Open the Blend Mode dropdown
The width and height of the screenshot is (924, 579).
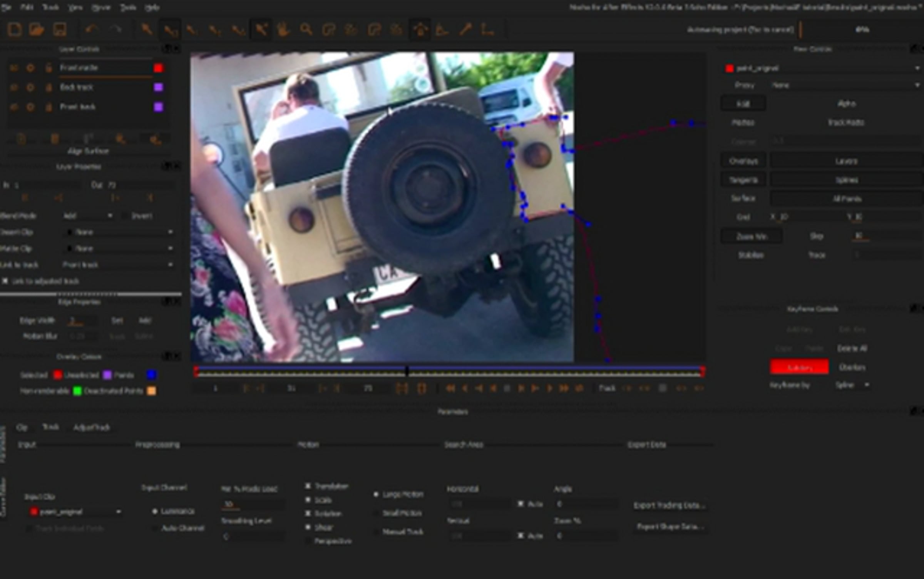tap(88, 216)
